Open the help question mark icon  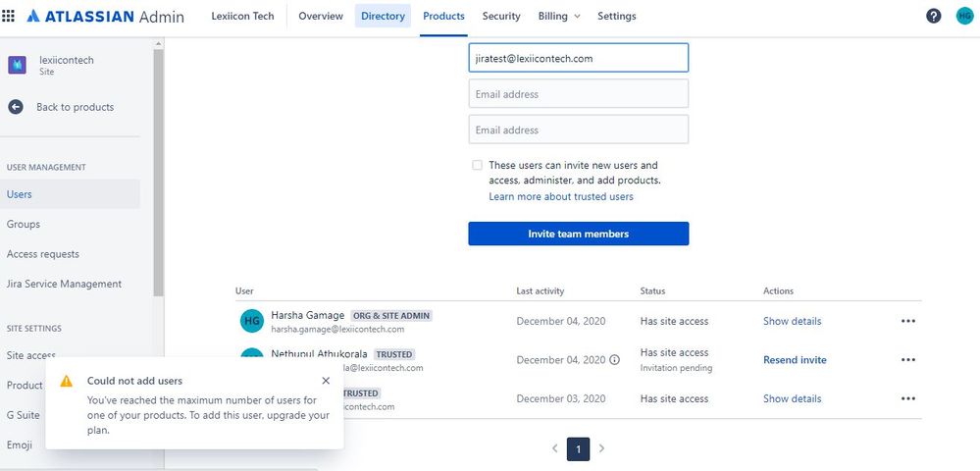click(x=933, y=17)
